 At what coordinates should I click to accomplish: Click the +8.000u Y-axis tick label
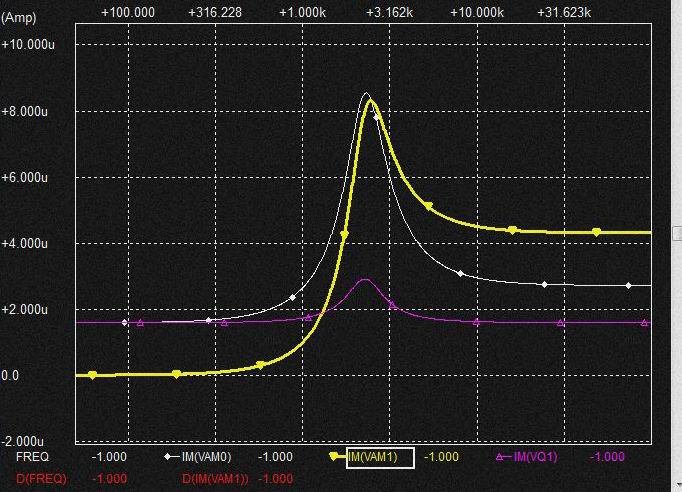tap(25, 111)
